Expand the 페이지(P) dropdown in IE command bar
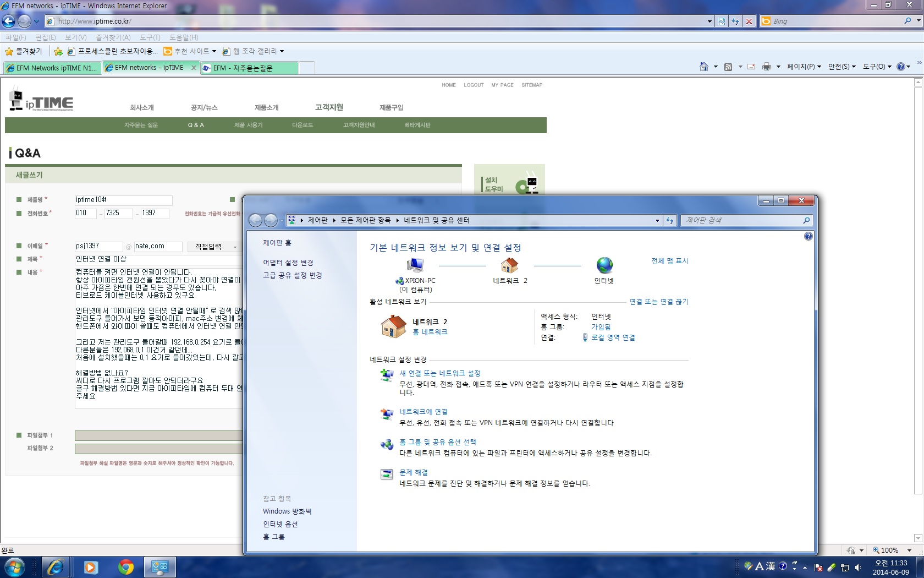Viewport: 924px width, 578px height. click(x=804, y=67)
